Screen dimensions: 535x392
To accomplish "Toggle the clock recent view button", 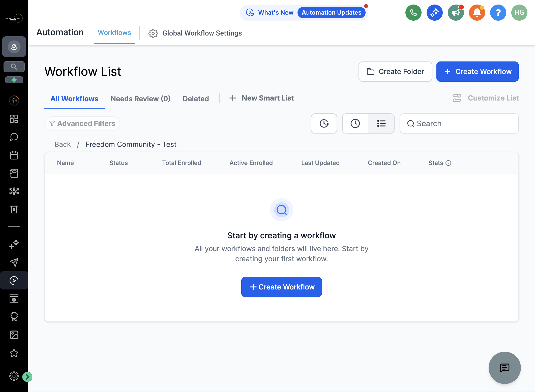I will (x=355, y=123).
